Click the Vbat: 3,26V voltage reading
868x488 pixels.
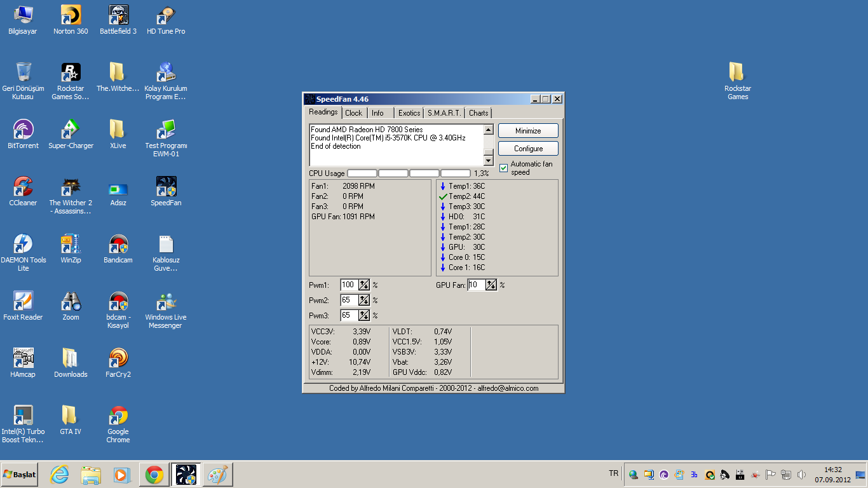(422, 362)
